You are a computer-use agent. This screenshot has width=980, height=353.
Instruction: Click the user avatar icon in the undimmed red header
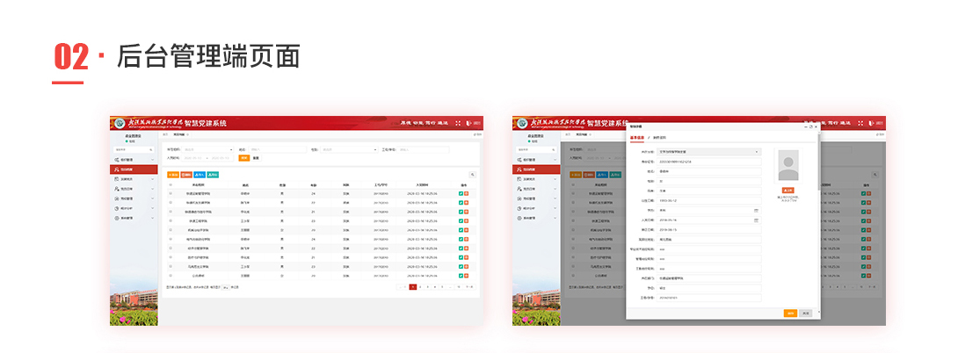(468, 124)
